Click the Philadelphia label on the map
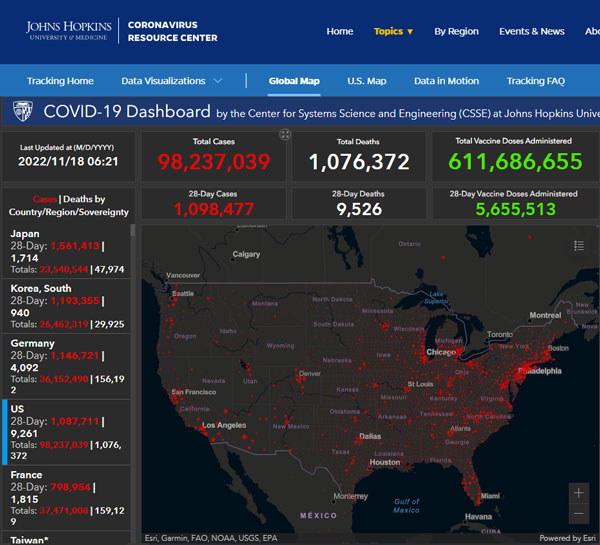Screen dimensions: 600x545 click(x=540, y=370)
